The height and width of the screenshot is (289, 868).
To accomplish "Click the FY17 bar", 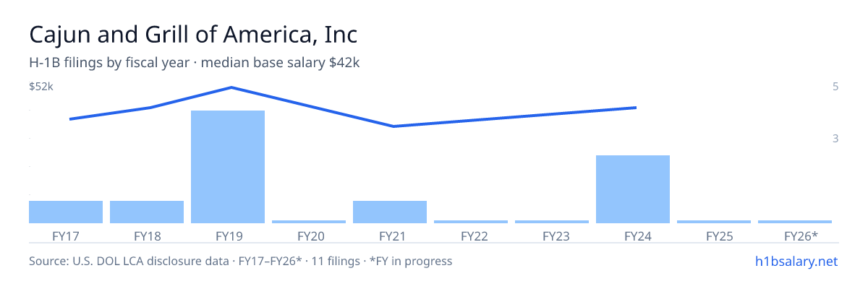I will [x=66, y=212].
